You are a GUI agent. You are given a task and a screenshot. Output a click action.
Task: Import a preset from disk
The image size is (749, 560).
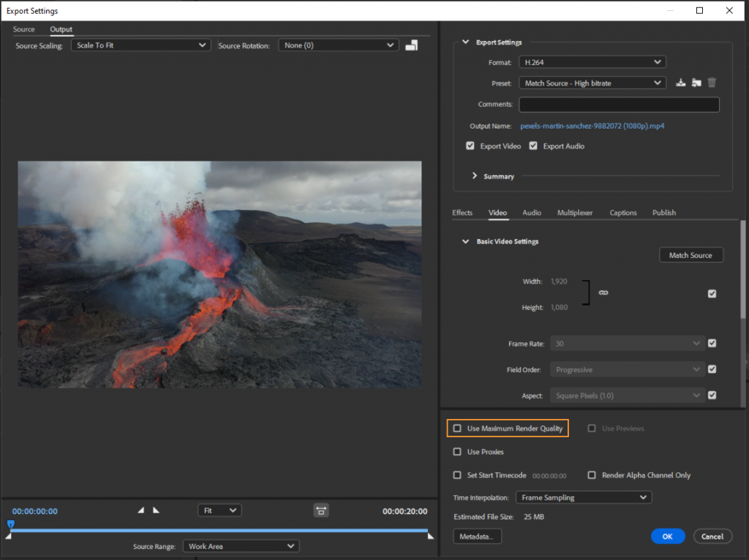coord(696,83)
